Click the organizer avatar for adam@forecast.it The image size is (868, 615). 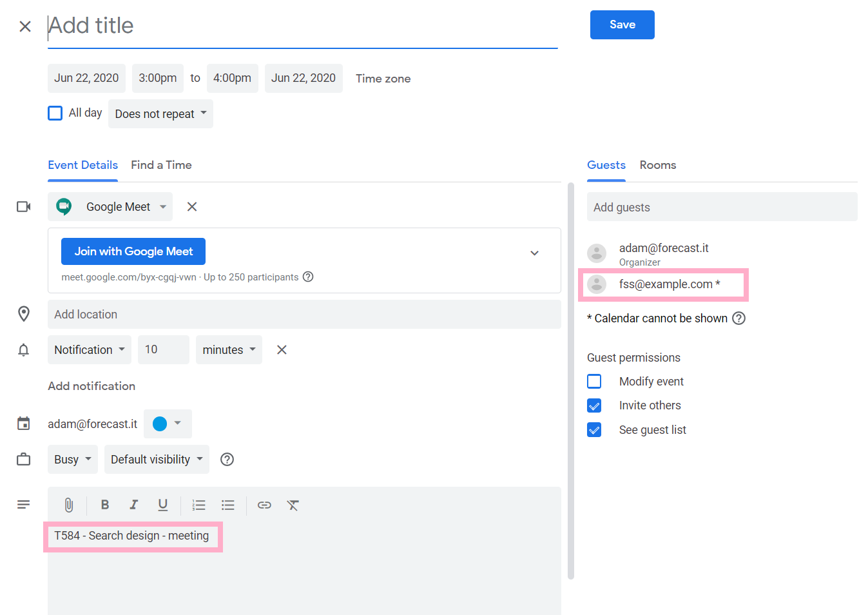pyautogui.click(x=597, y=253)
